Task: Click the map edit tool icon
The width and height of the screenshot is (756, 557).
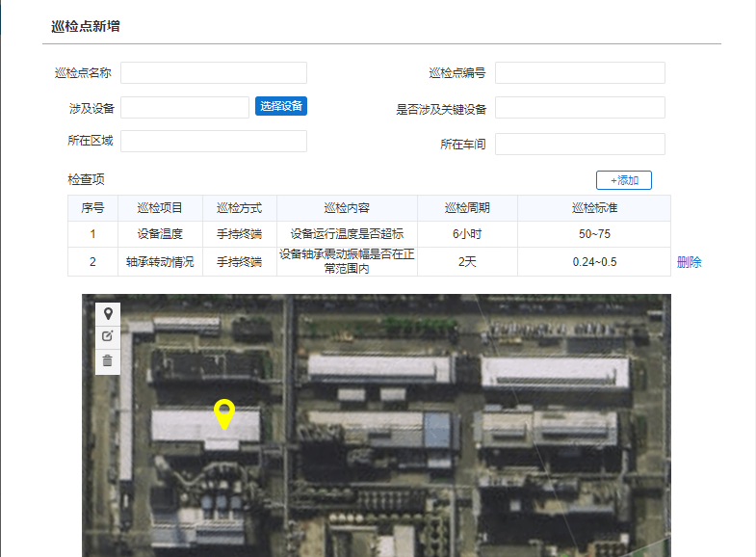Action: pos(108,336)
